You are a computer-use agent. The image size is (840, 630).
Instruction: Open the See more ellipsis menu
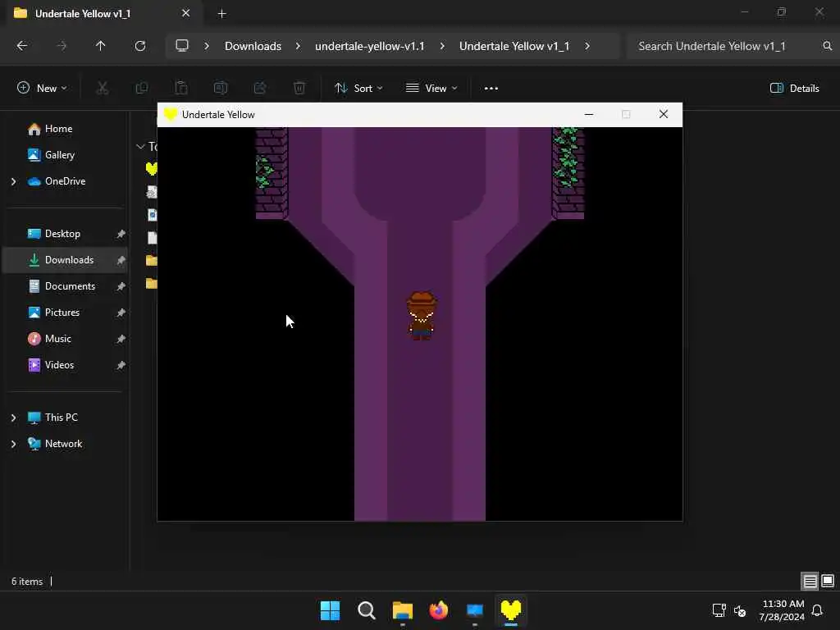491,89
